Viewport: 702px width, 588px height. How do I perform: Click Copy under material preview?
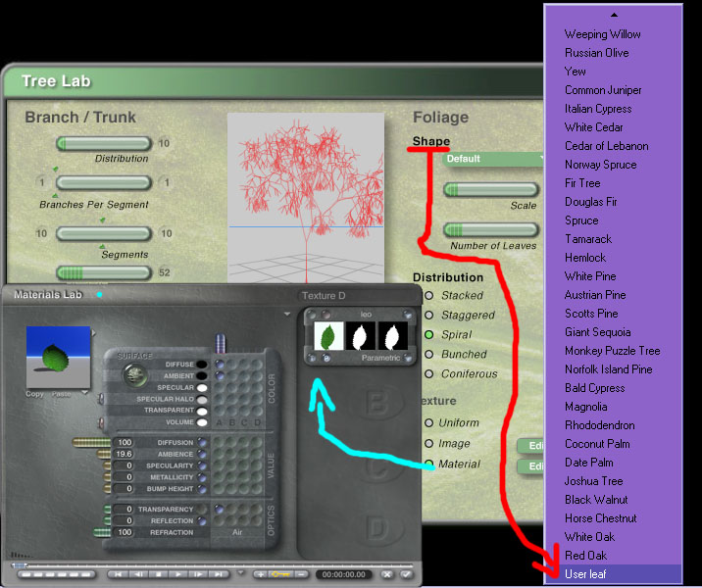[x=34, y=394]
